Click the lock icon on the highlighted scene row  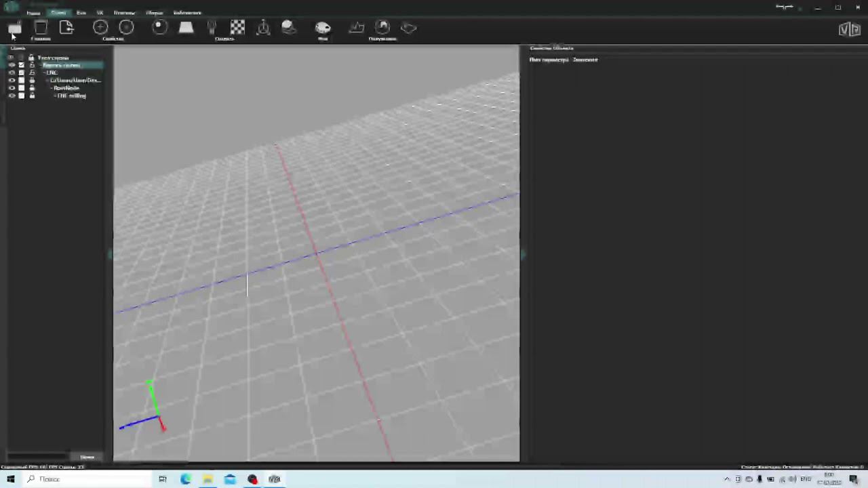coord(32,65)
